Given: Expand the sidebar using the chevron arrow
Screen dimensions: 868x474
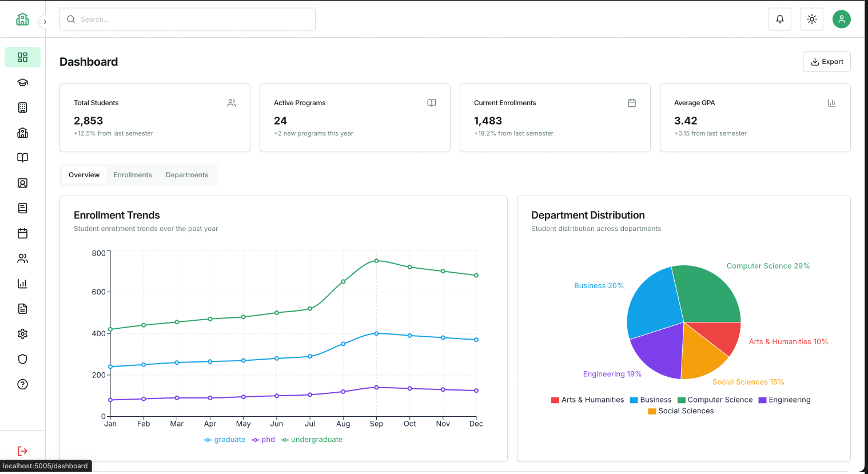Looking at the screenshot, I should click(44, 22).
